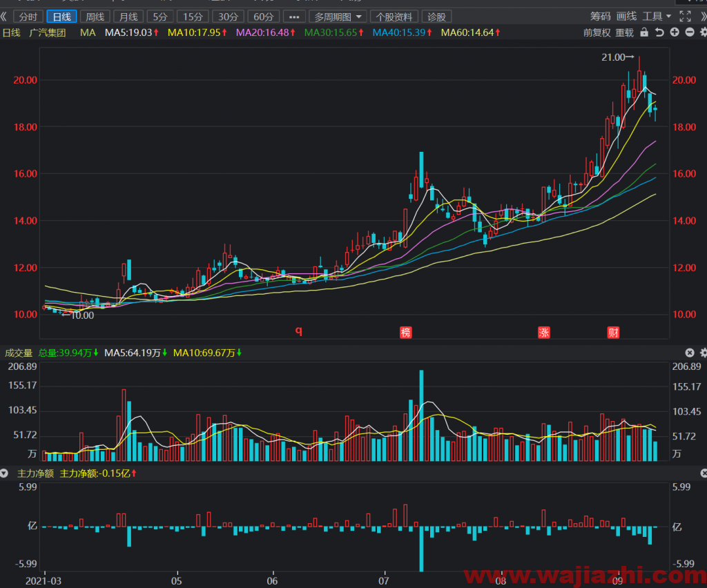Click the MA5:19.03 legend value

(x=132, y=32)
